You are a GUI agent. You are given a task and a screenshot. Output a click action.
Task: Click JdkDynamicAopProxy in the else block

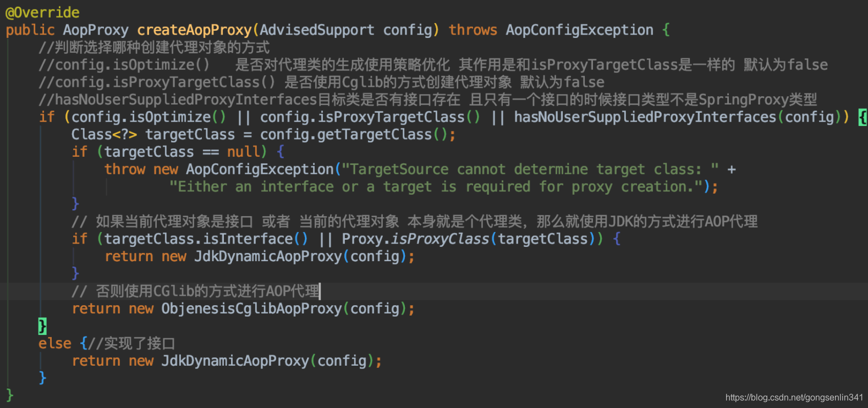tap(235, 361)
